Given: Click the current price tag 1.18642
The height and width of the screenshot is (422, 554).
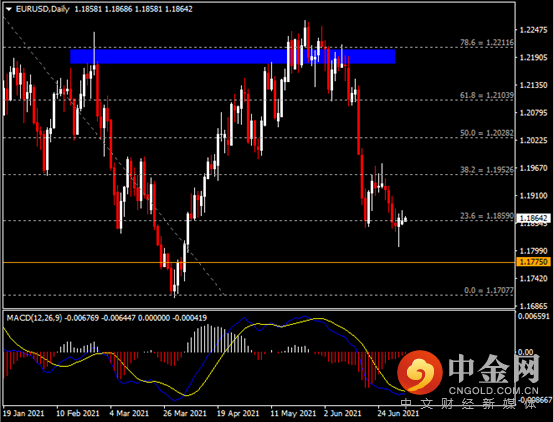Looking at the screenshot, I should point(534,218).
